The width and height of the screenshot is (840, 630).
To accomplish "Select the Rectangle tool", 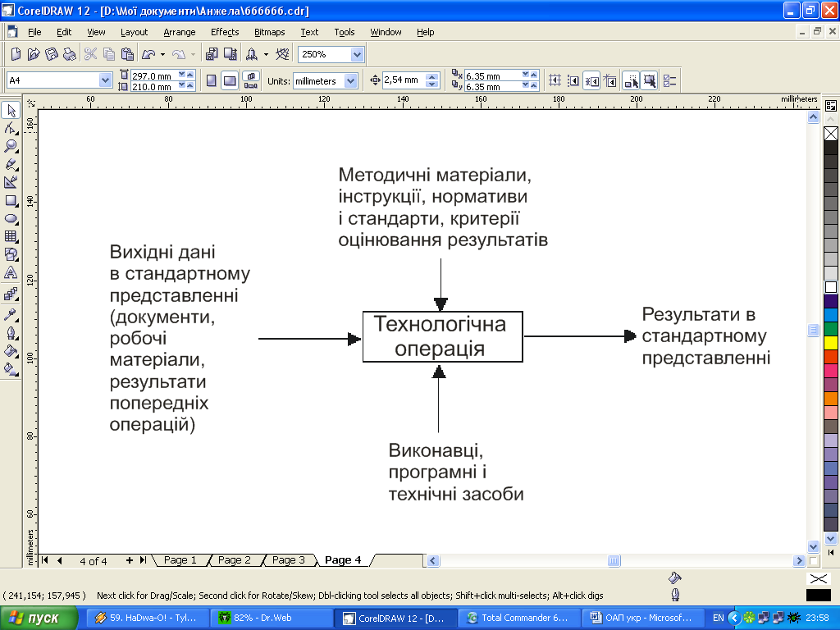I will pos(11,201).
